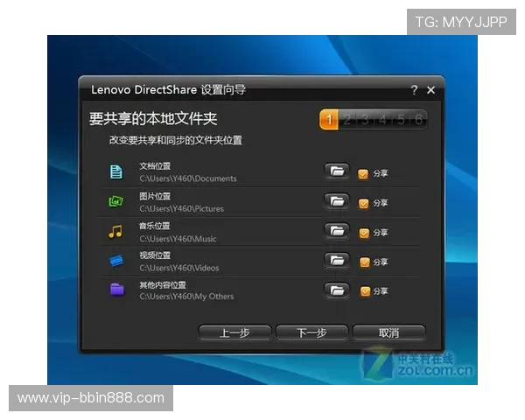The width and height of the screenshot is (525, 420).
Task: Click the title Lenovo DirectShare 设置向导
Action: click(168, 90)
